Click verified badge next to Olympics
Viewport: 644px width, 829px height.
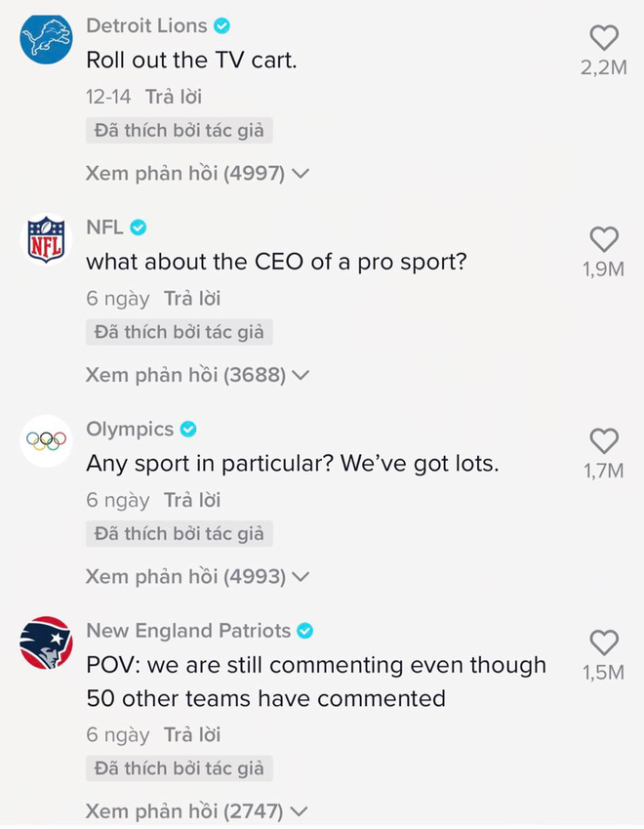pos(188,429)
